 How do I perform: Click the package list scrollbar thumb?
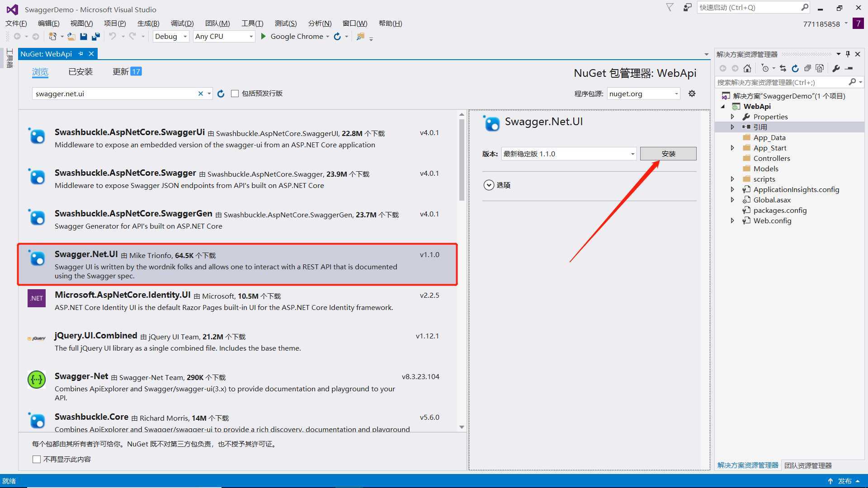(x=462, y=160)
